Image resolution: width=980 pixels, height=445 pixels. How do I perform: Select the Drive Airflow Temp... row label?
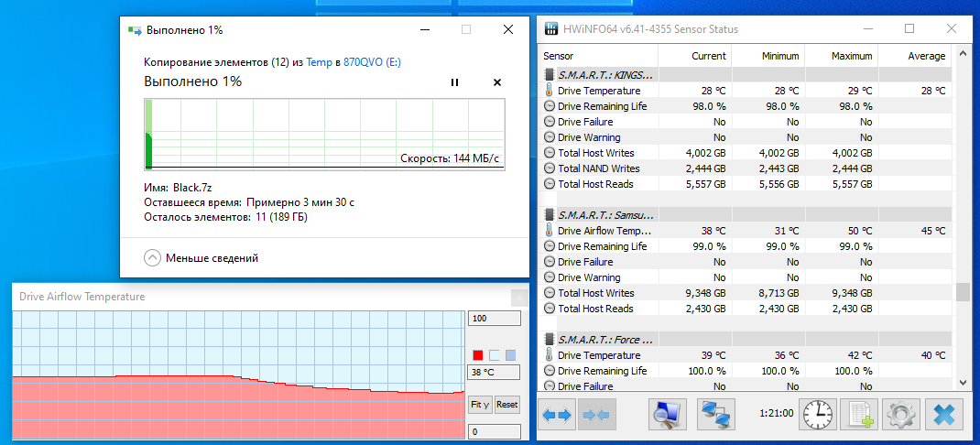tap(605, 231)
